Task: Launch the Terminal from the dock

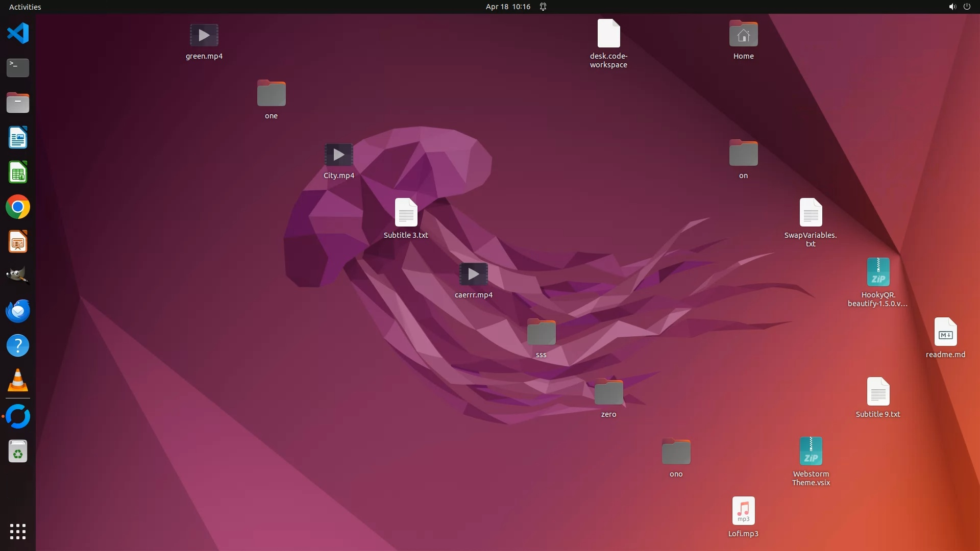Action: (x=18, y=68)
